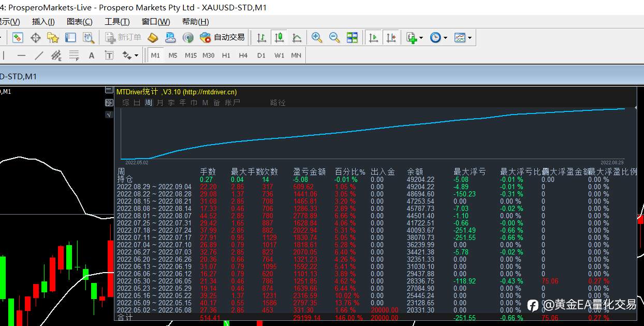Expand the indicators list dropdown arrow
644x326 pixels.
pyautogui.click(x=421, y=38)
